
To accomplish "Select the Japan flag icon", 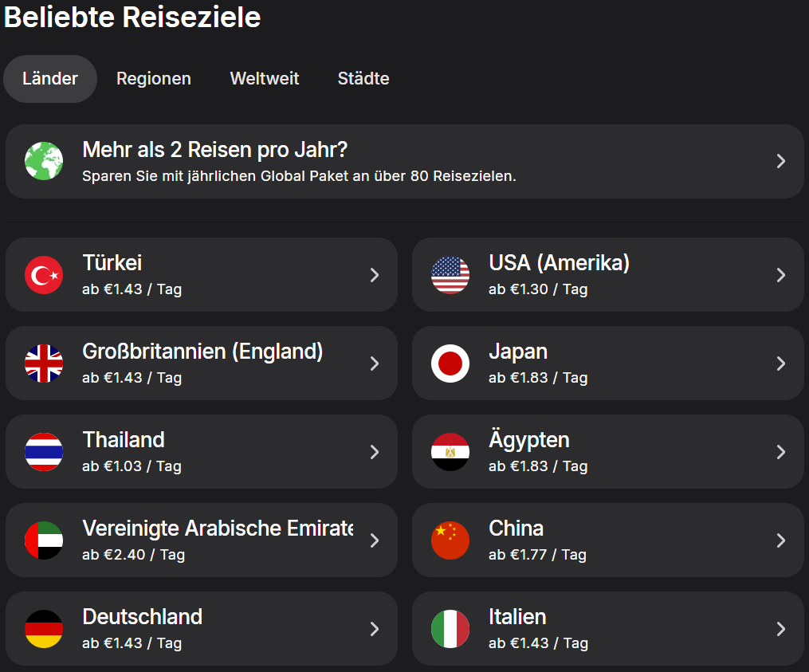I will point(450,364).
